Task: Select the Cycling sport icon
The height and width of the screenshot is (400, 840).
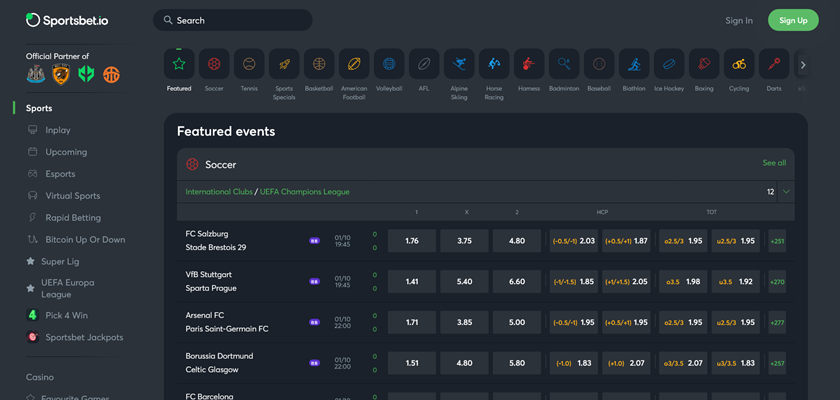Action: pyautogui.click(x=739, y=64)
